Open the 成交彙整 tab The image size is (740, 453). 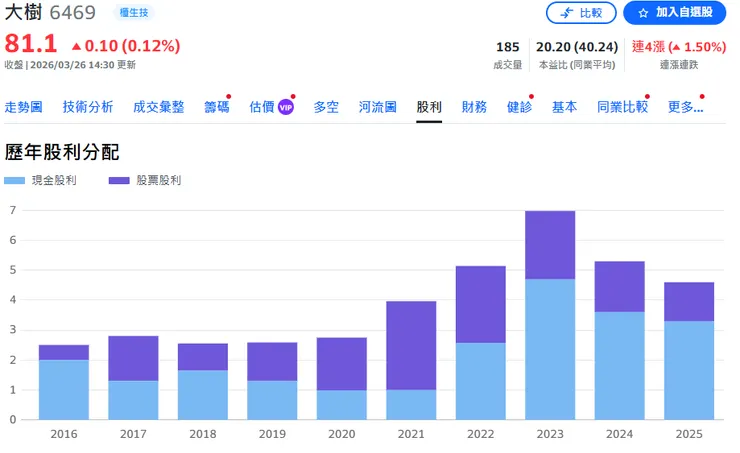pos(158,107)
